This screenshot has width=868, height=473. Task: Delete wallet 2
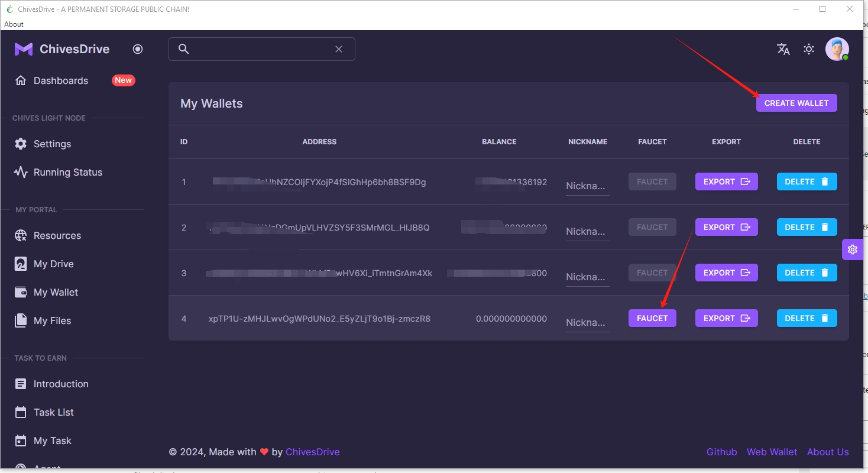(807, 227)
